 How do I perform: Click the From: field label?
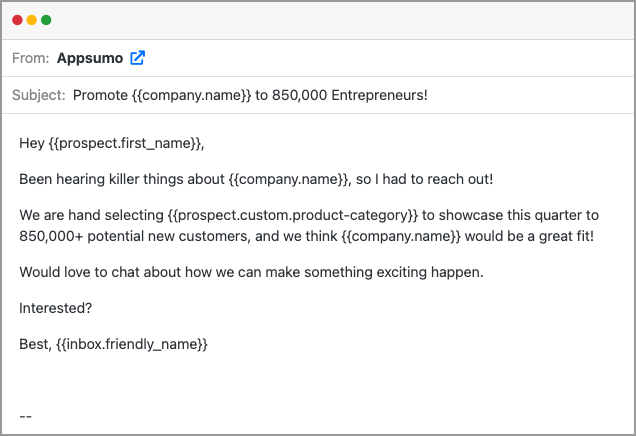(30, 58)
